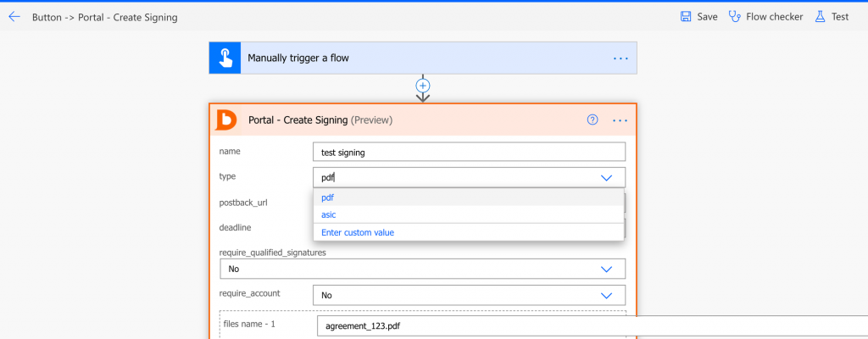
Task: Click the type combo box text pdf
Action: click(328, 178)
